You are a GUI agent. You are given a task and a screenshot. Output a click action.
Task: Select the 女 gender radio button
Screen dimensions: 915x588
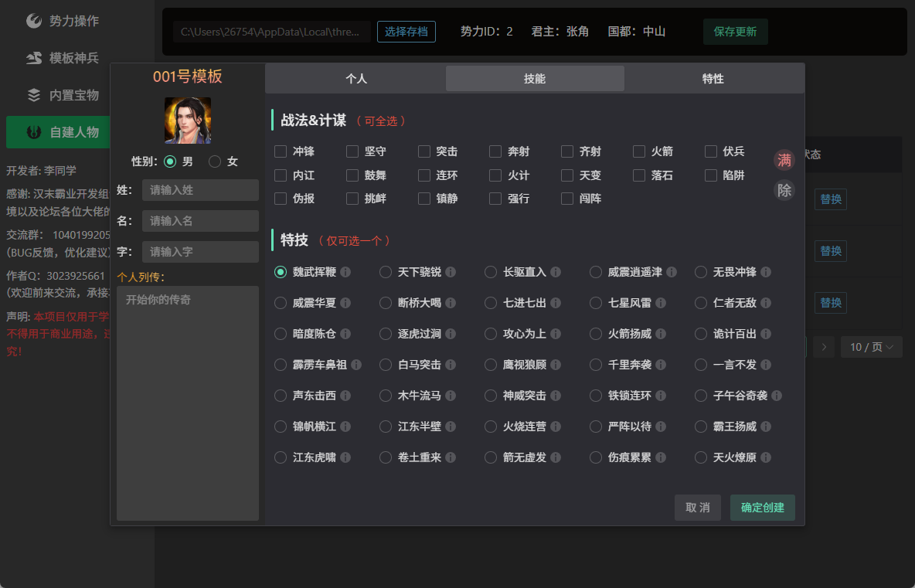pyautogui.click(x=215, y=161)
